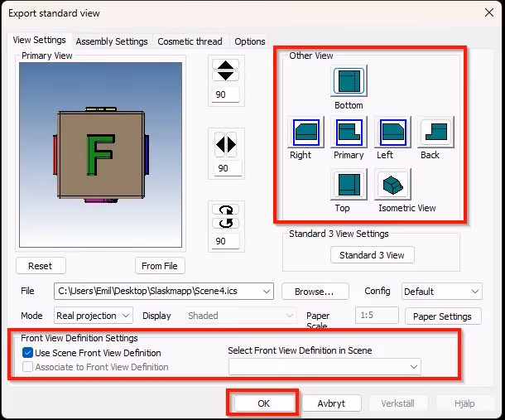Select the Back view icon
505x420 pixels.
coord(435,133)
